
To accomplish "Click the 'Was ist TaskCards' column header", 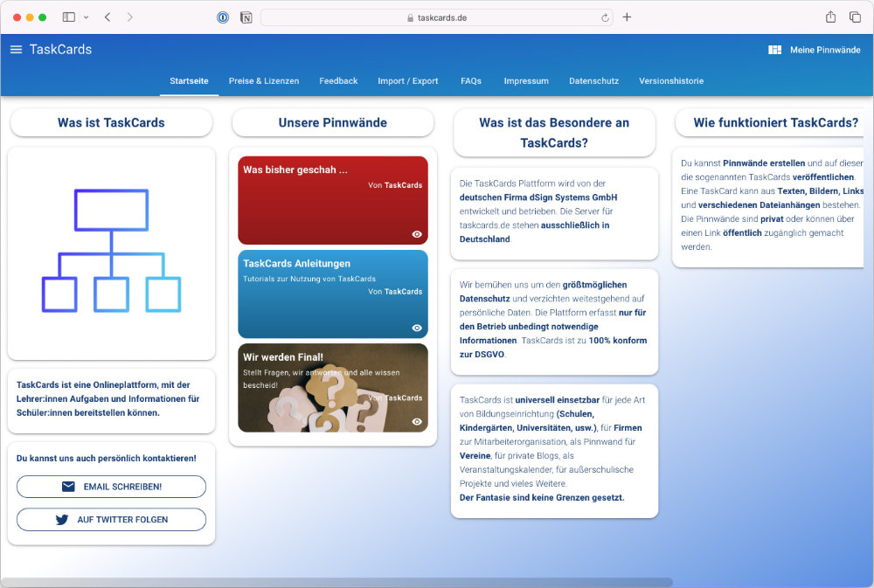I will [x=112, y=122].
